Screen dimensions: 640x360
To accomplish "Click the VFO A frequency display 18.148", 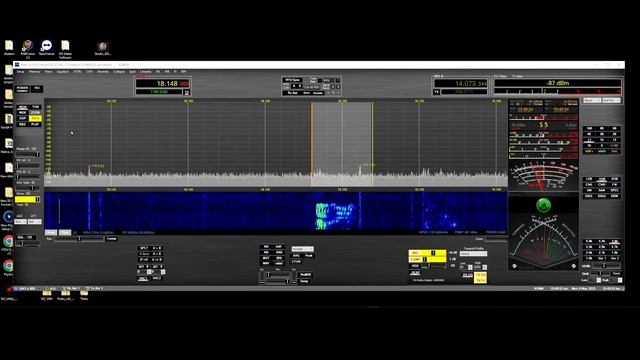I will (x=163, y=83).
